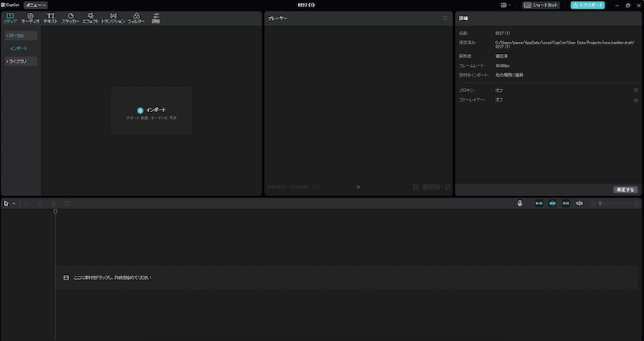Open the トランジション (Transitions) tab

pyautogui.click(x=113, y=18)
